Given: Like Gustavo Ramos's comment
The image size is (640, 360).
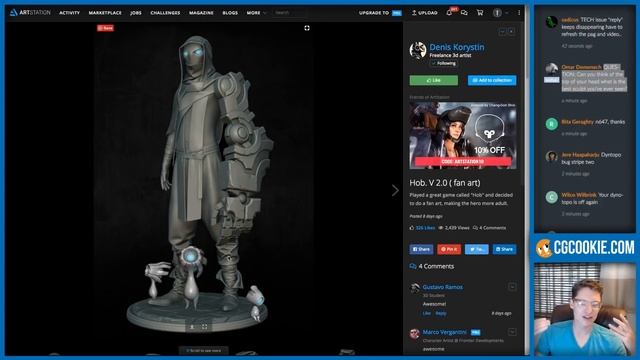Looking at the screenshot, I should pyautogui.click(x=427, y=313).
